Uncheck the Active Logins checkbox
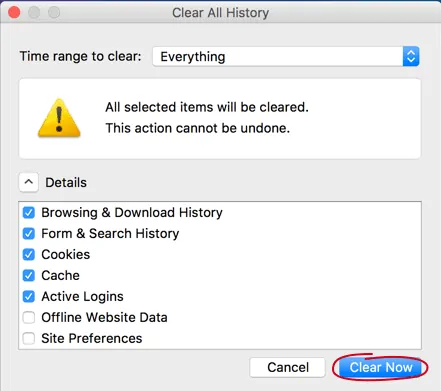Image resolution: width=441 pixels, height=391 pixels. pyautogui.click(x=29, y=296)
